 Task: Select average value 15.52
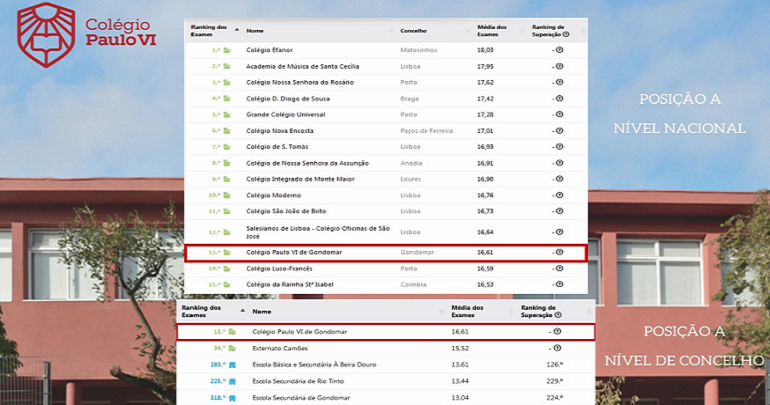[x=460, y=349]
